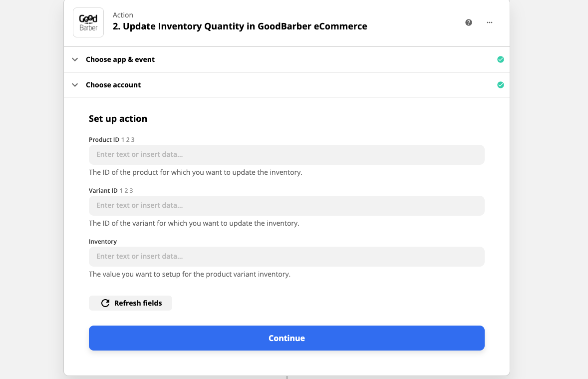
Task: Click the GoodBarber app logo icon
Action: point(88,22)
